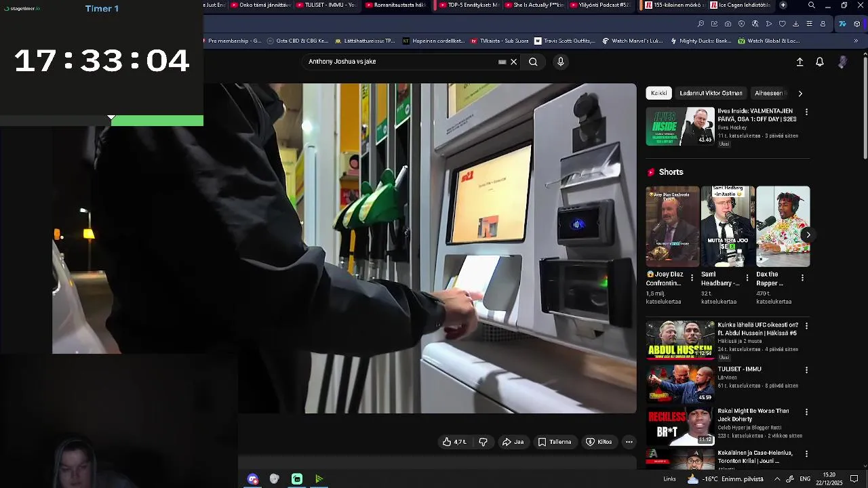Open the green arrow app in taskbar
Screen dimensions: 868x488
[x=319, y=479]
